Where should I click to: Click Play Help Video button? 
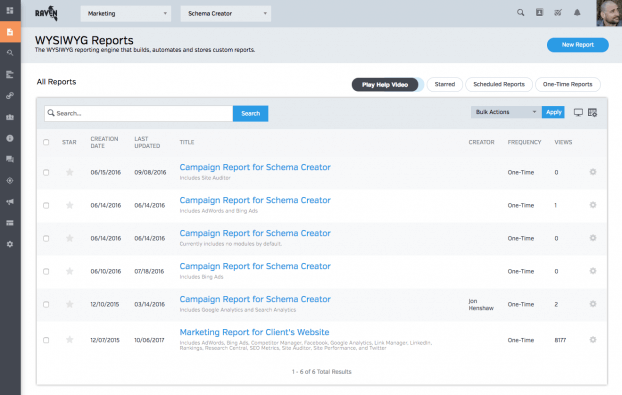385,84
